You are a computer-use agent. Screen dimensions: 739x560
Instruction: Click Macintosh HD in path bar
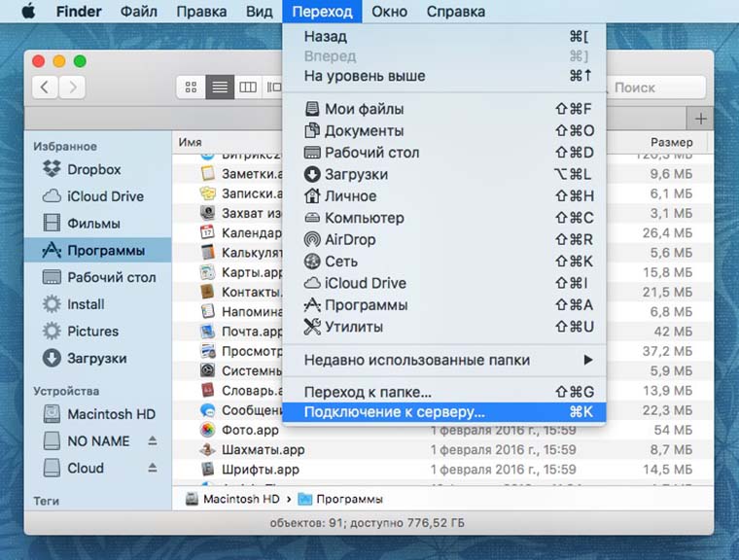tap(232, 499)
